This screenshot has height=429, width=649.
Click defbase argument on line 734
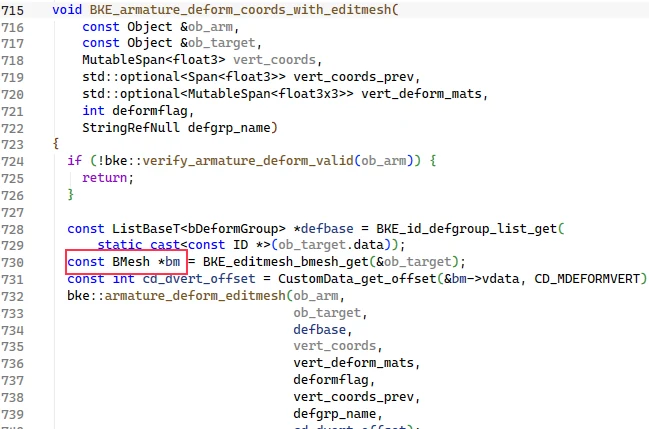tap(320, 330)
